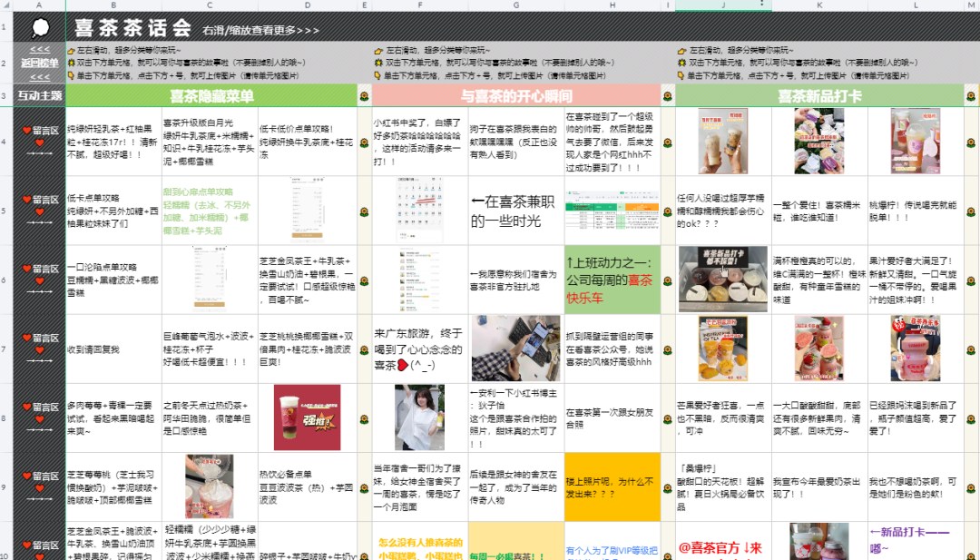Click sunflower icon in cell M6
The image size is (980, 560).
coord(971,280)
